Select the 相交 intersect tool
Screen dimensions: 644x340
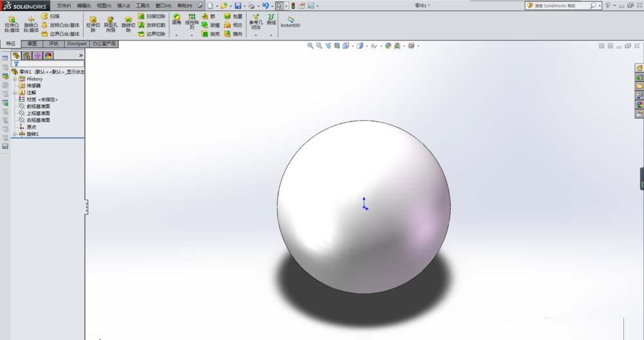point(233,25)
